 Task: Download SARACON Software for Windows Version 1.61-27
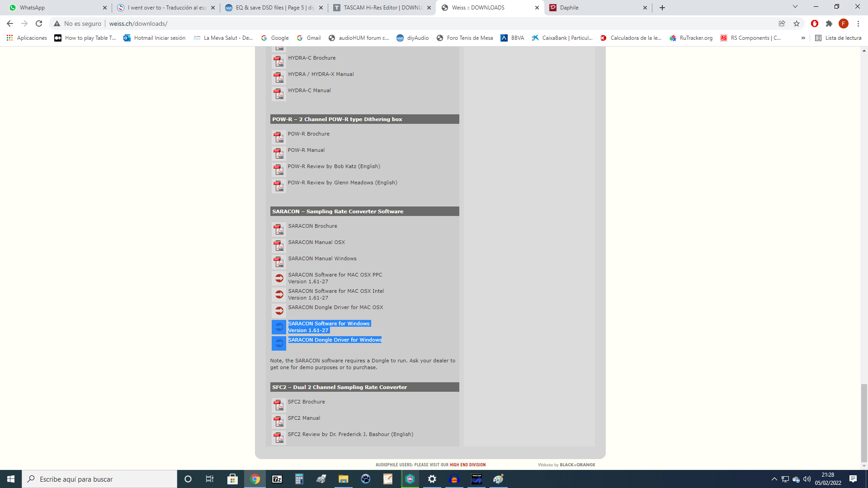tap(329, 327)
